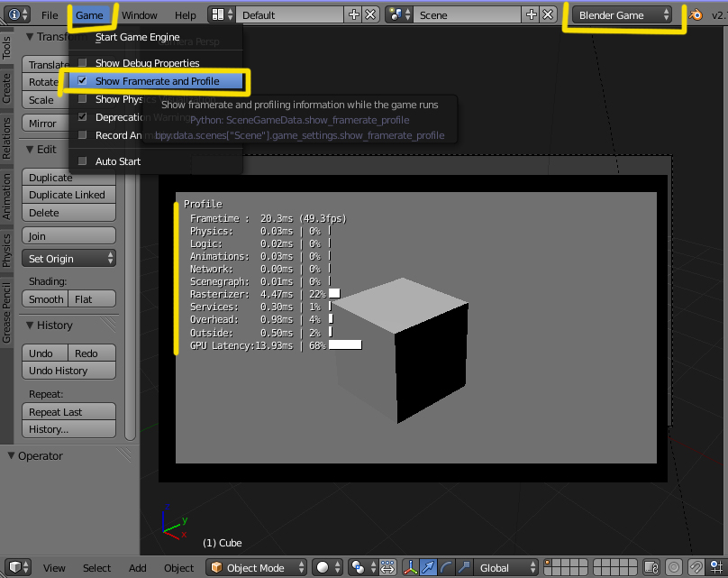Close the Game menu
The width and height of the screenshot is (728, 578).
(89, 14)
